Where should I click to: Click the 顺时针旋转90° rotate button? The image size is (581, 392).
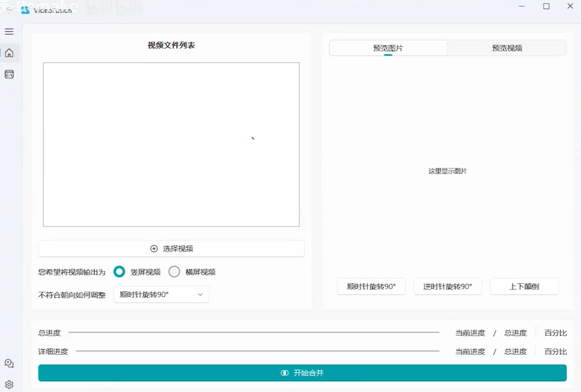[371, 286]
